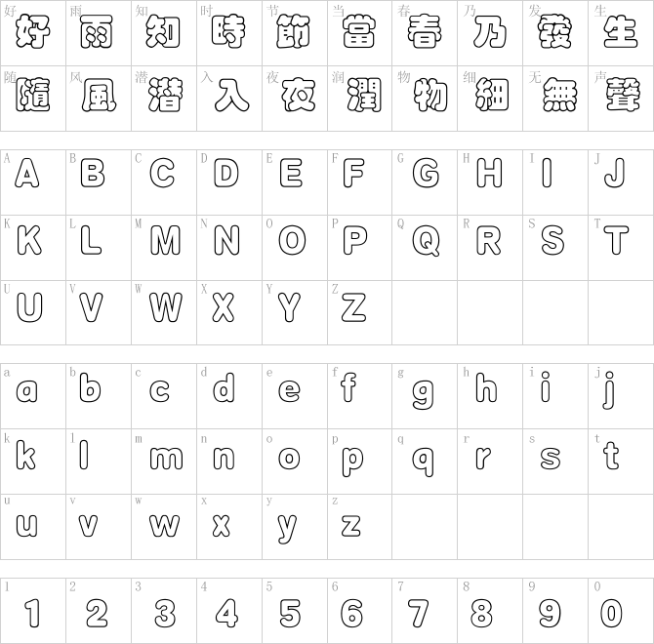Viewport: 654px width, 644px height.
Task: Click the glyph cell for 好
Action: (33, 33)
